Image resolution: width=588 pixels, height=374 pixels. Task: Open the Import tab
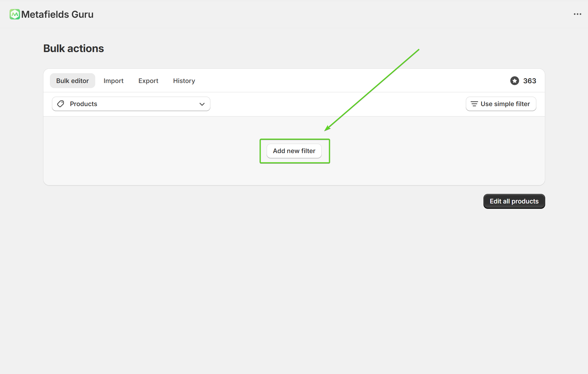click(x=113, y=81)
